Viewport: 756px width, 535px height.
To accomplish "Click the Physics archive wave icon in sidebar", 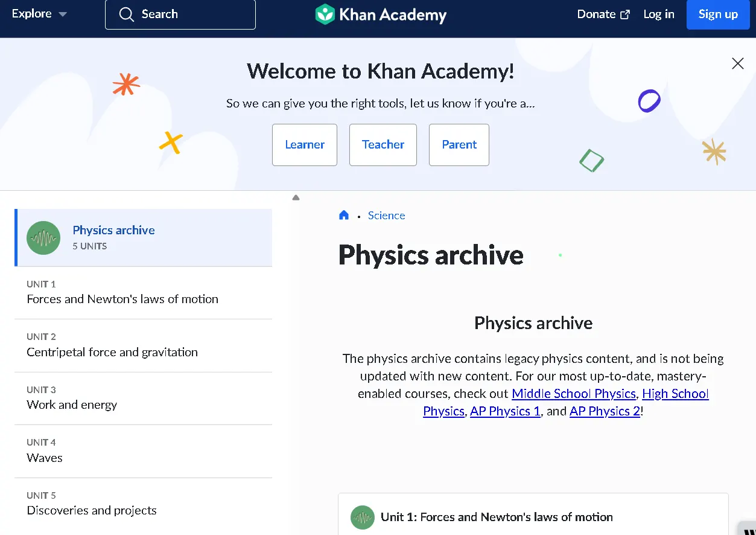I will pyautogui.click(x=43, y=238).
